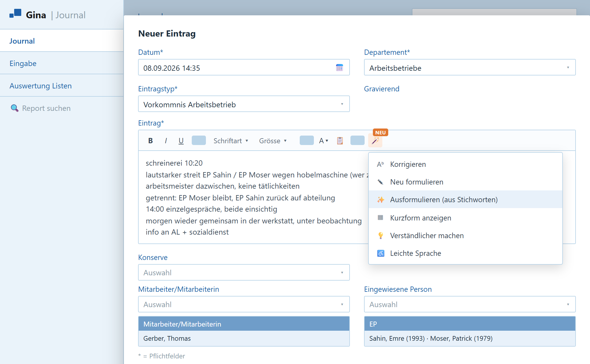Select Gerber, Thomas in the Mitarbeiter list

244,338
